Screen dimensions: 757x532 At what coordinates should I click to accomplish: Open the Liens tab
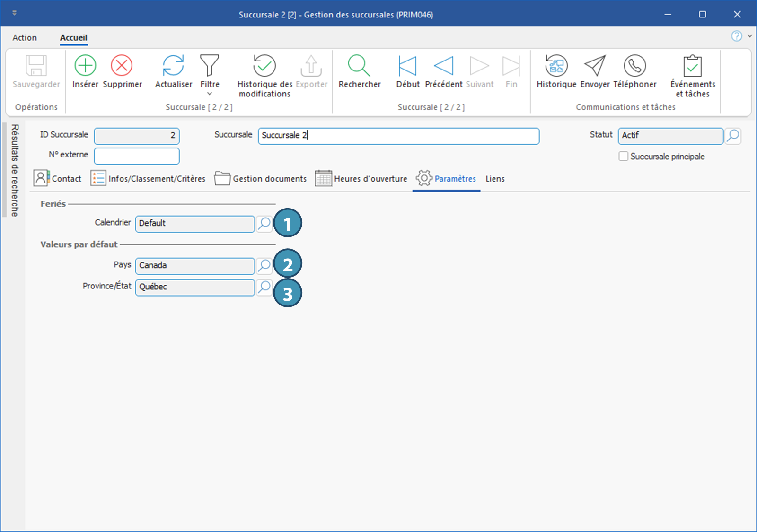(x=495, y=179)
